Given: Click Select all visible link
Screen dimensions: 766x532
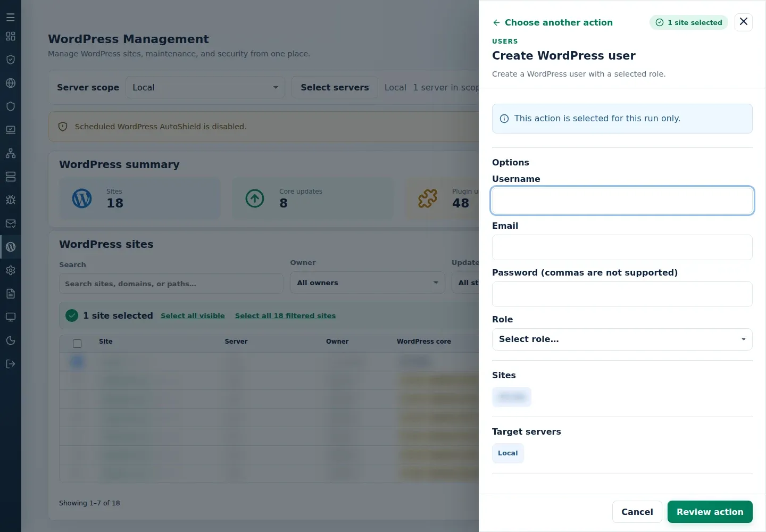Looking at the screenshot, I should [193, 315].
